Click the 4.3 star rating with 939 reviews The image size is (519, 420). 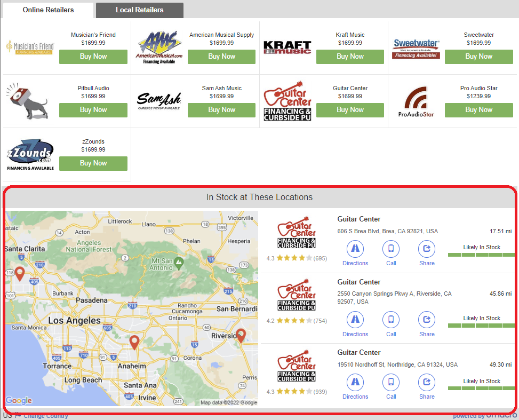coord(297,392)
